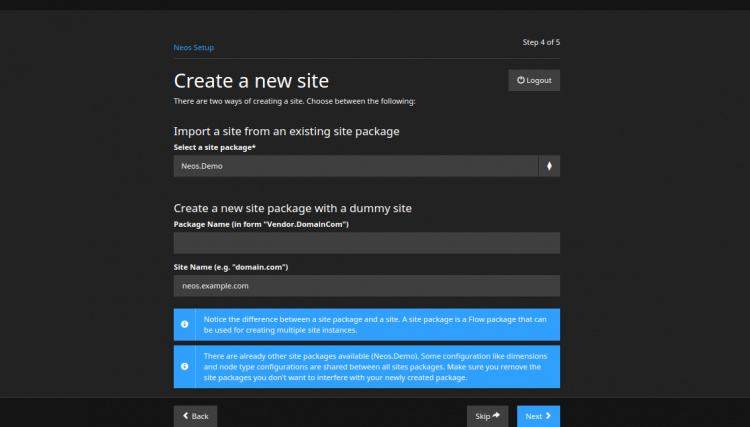Click the first blue info icon
This screenshot has width=750, height=427.
(184, 324)
